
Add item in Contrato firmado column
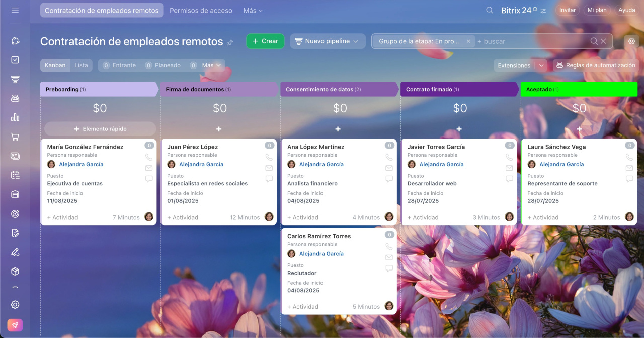click(459, 129)
